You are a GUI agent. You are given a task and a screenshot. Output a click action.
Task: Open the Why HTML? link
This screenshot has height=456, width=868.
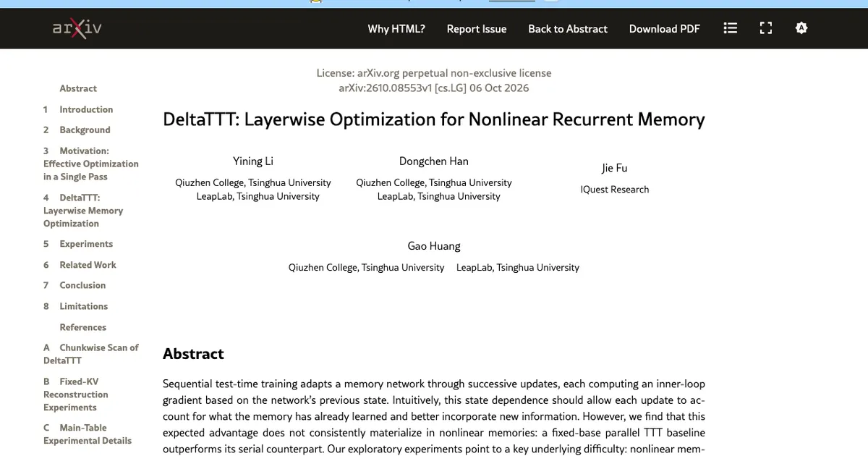396,29
